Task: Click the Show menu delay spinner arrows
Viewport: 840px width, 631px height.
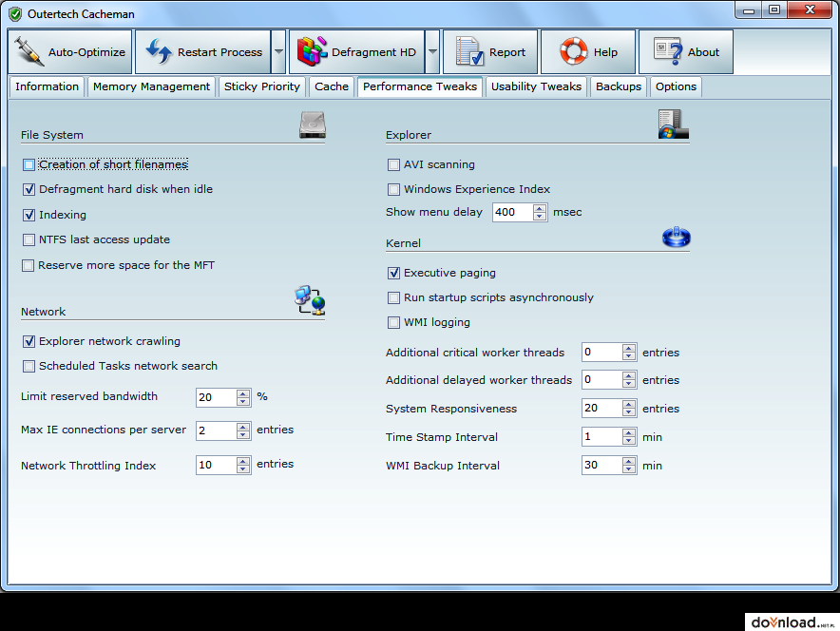Action: click(540, 212)
